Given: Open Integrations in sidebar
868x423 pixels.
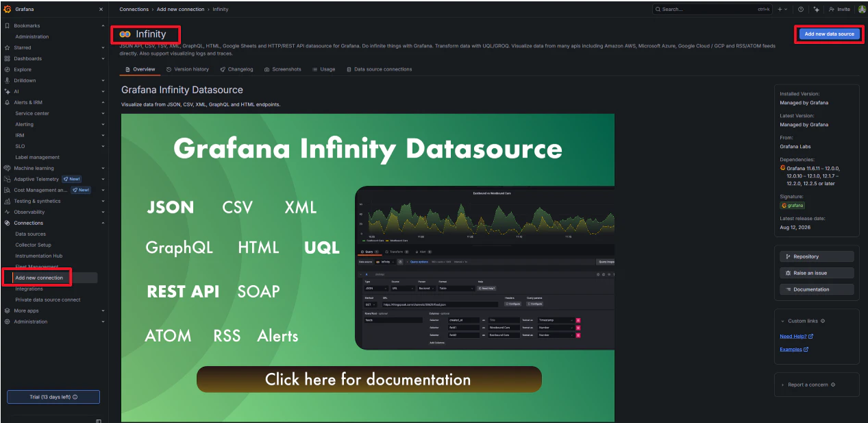Looking at the screenshot, I should pos(29,289).
